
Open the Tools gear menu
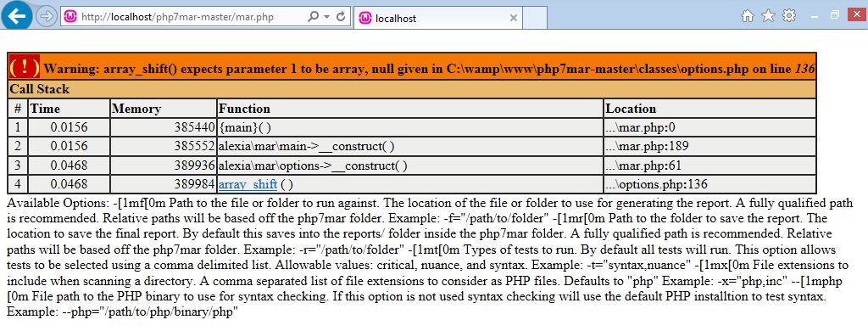click(x=789, y=16)
